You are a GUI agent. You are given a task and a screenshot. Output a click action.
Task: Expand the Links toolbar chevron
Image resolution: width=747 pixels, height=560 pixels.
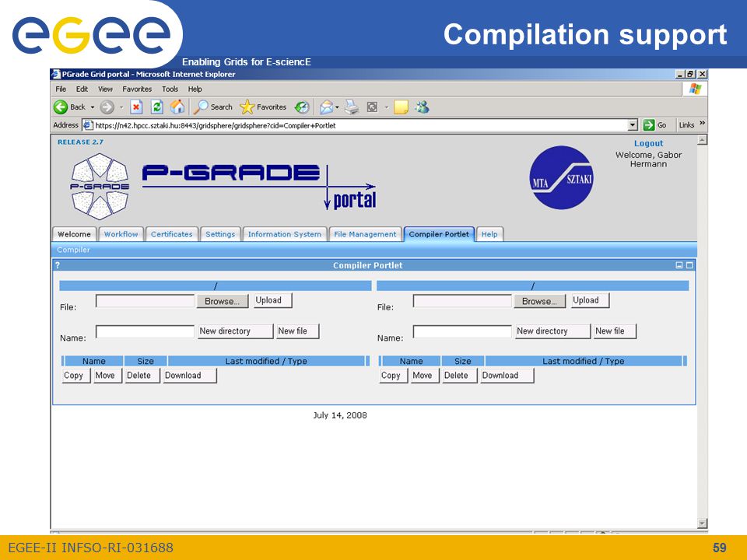click(x=702, y=124)
